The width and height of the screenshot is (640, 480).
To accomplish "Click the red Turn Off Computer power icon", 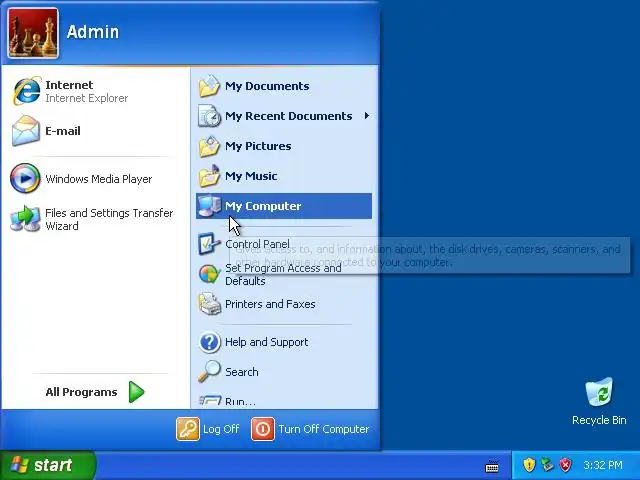I will click(x=263, y=429).
